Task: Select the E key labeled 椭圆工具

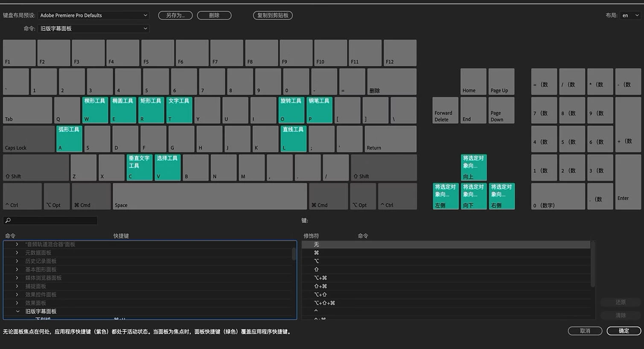Action: click(123, 110)
